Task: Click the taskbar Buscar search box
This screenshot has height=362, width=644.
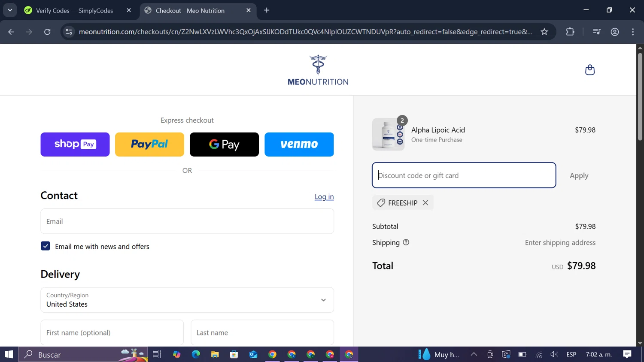Action: (83, 354)
